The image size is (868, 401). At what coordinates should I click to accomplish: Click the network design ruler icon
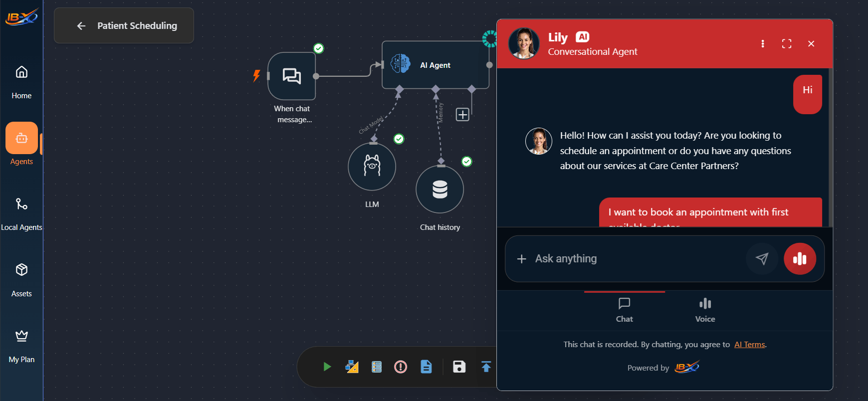click(352, 367)
